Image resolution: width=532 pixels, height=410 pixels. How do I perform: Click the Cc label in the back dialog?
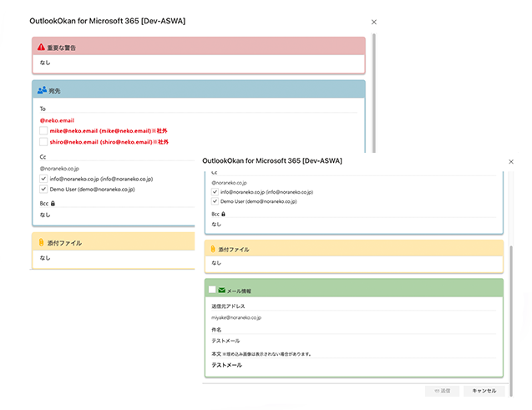tap(43, 157)
